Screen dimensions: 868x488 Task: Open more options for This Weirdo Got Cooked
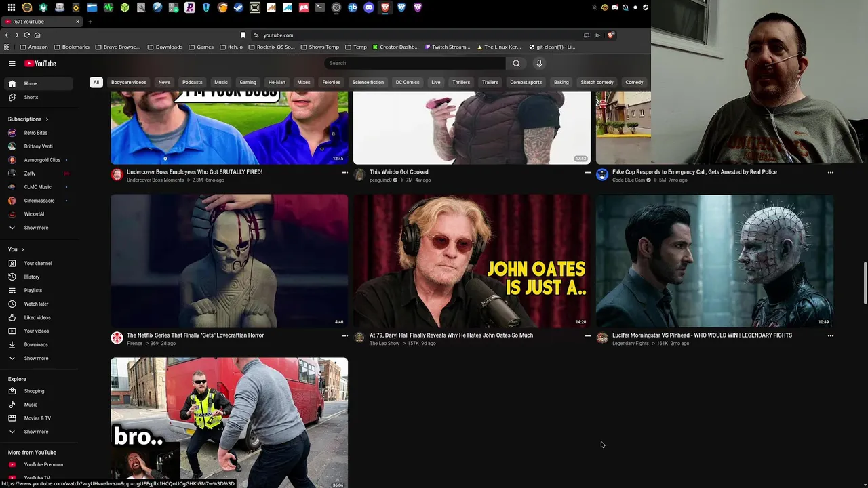(x=587, y=172)
